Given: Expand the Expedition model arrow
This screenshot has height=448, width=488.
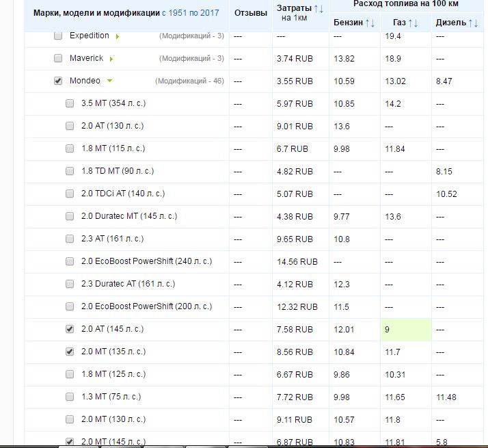Looking at the screenshot, I should (118, 36).
